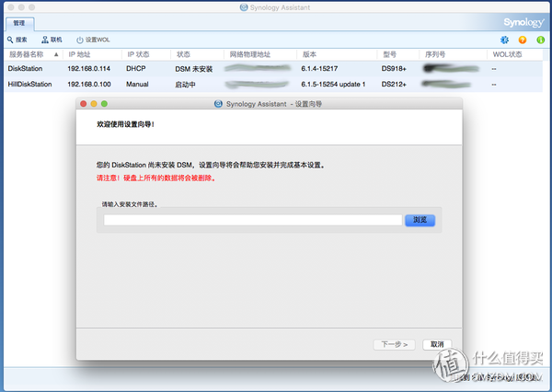552x392 pixels.
Task: Click the 浏览 browse button
Action: 420,220
